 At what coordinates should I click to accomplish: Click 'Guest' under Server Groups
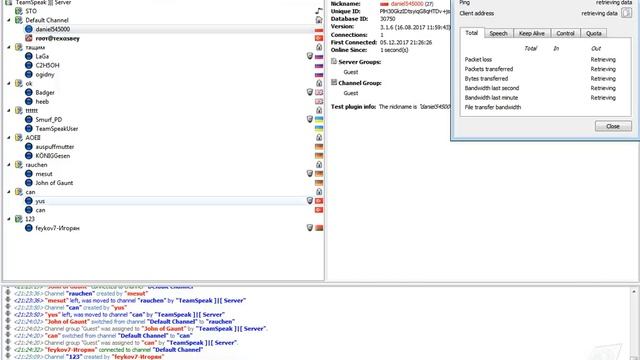351,72
